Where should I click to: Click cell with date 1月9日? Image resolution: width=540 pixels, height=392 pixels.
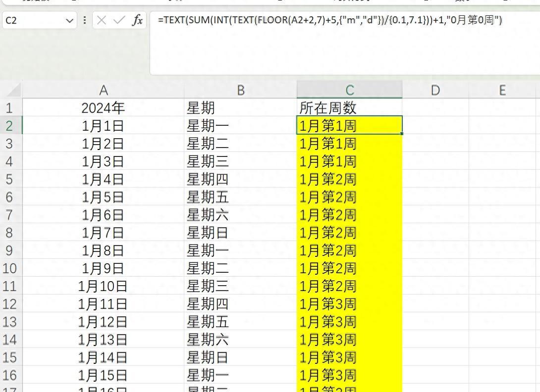[104, 268]
